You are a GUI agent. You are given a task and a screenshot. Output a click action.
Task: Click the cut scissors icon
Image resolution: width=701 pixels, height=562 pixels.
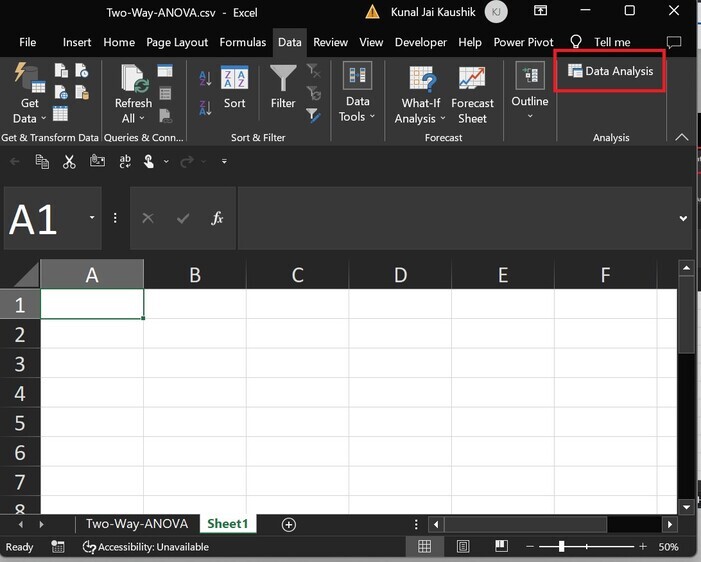tap(69, 161)
